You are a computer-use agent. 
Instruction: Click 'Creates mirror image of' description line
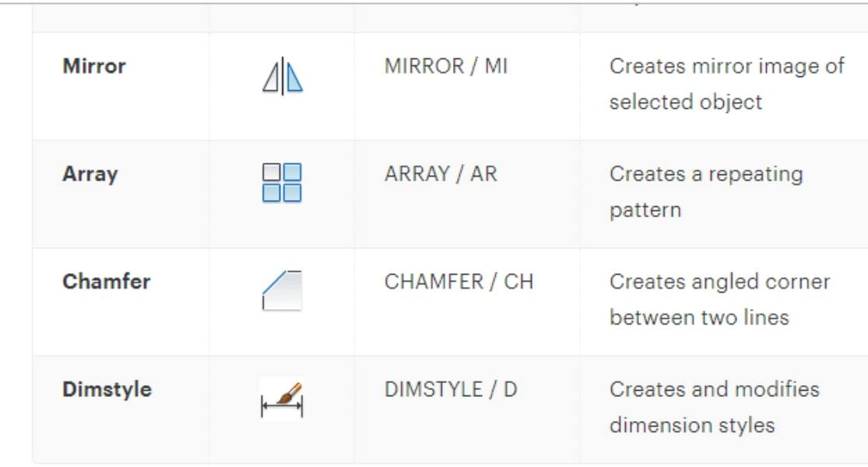click(727, 66)
